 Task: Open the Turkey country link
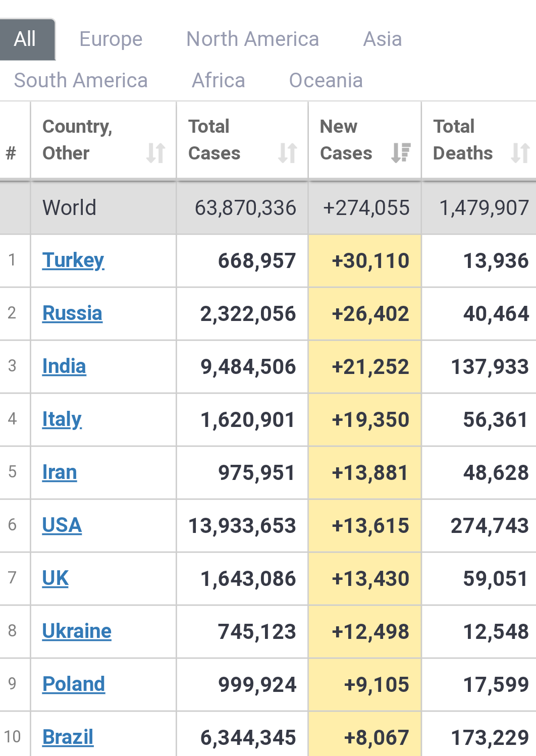73,260
